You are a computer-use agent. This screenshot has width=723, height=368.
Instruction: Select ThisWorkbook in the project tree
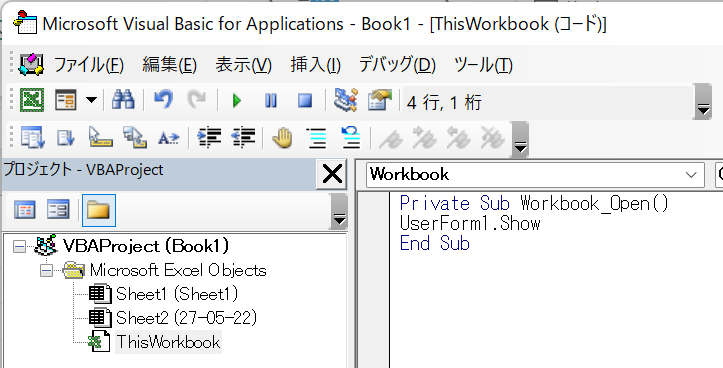[x=168, y=342]
